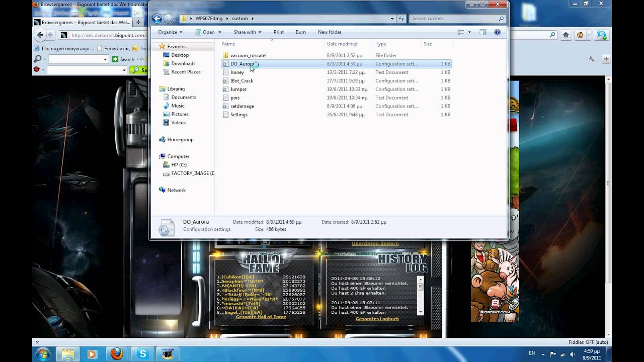Sort by the Size column header

pos(436,44)
